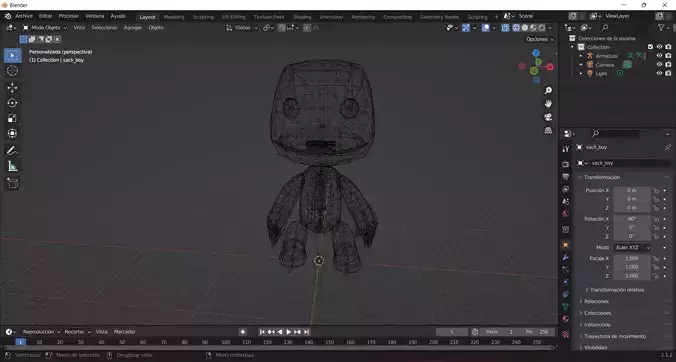
Task: Open the Object properties tab
Action: [x=566, y=245]
